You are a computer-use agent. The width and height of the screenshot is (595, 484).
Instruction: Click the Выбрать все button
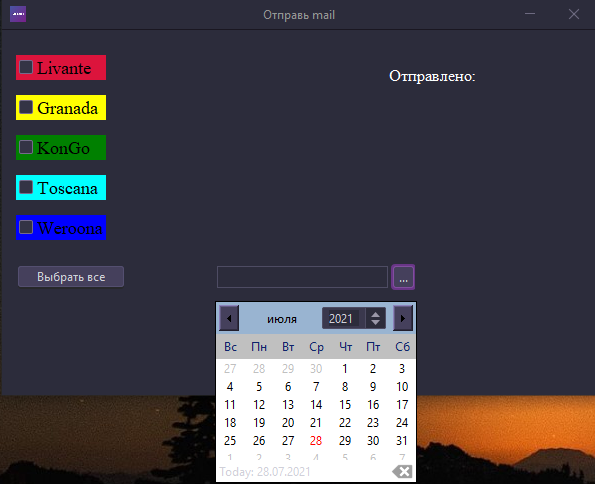[x=71, y=277]
